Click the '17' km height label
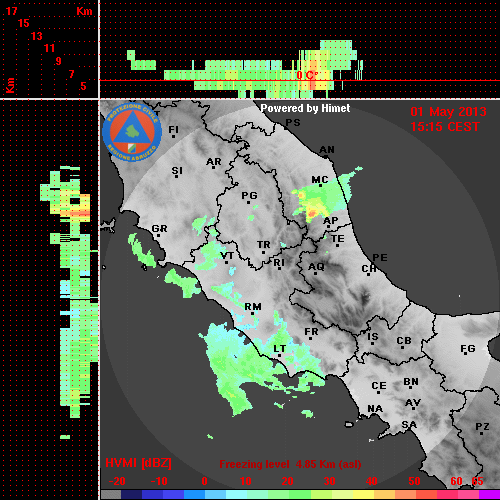The image size is (500, 500). pyautogui.click(x=11, y=11)
